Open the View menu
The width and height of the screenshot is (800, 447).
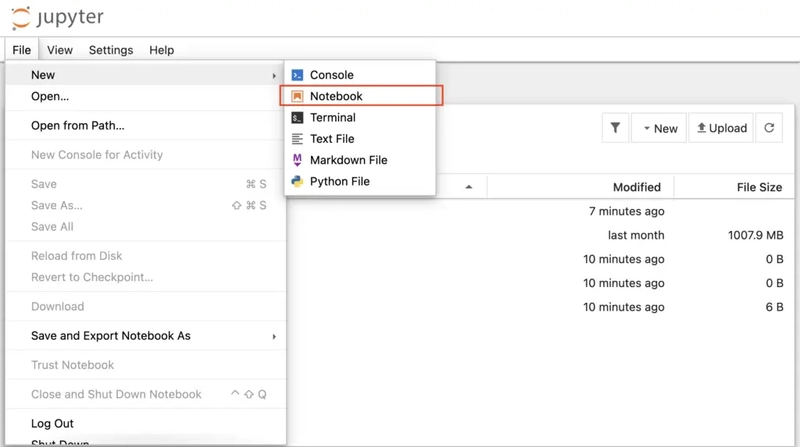click(60, 50)
